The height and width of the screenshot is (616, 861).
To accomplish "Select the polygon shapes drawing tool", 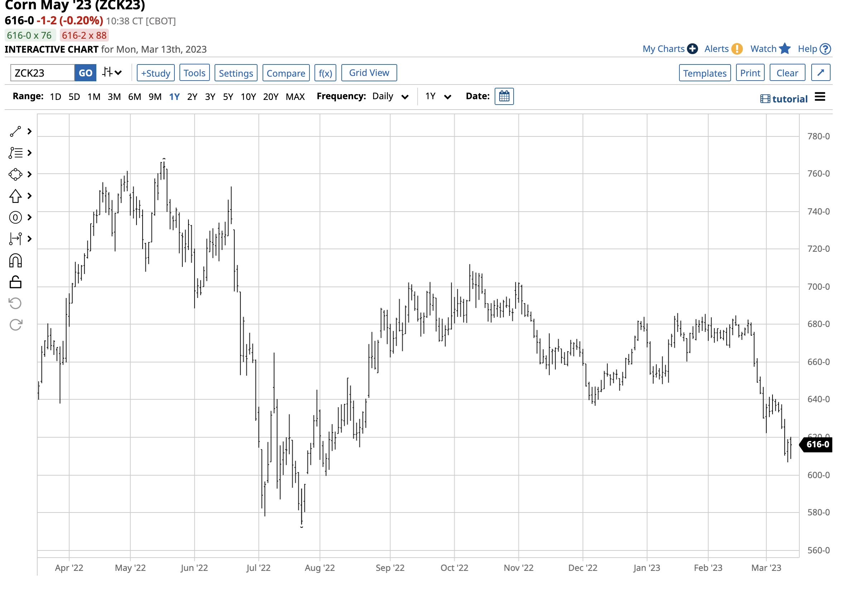I will point(15,174).
